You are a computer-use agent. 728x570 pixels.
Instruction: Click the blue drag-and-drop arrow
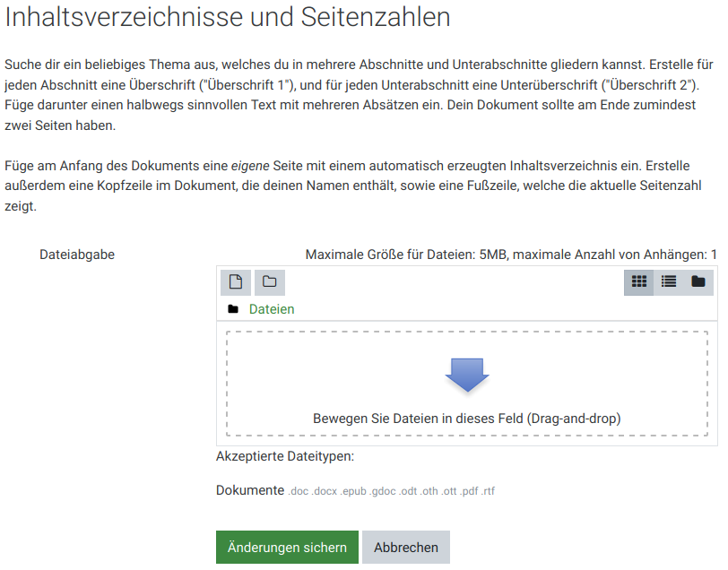(x=467, y=375)
